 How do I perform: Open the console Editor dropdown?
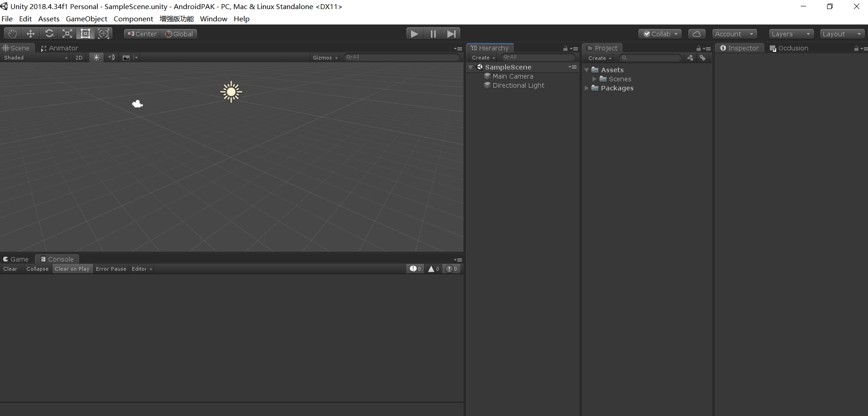point(142,269)
